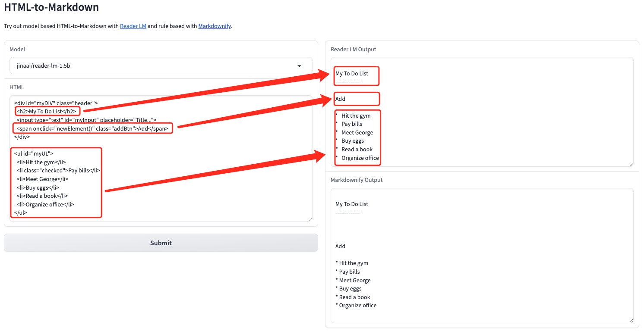Viewport: 644px width, 331px height.
Task: Select the jinaai/reader-lm-1.5b model field
Action: coord(161,66)
